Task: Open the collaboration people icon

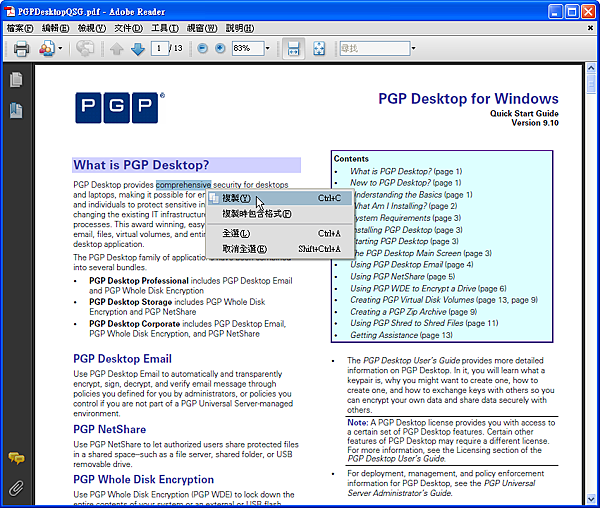Action: point(47,49)
